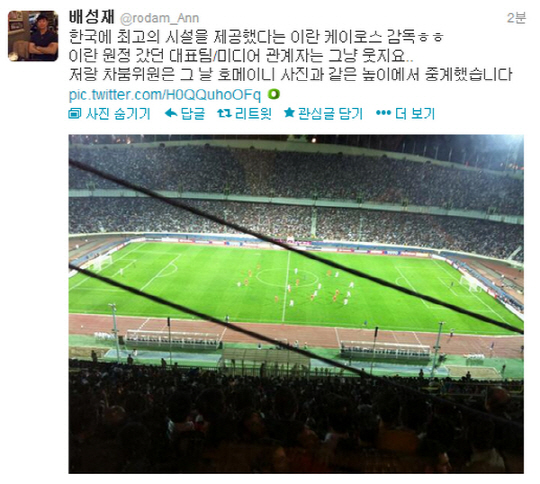Click the retweet arrows icon
The width and height of the screenshot is (540, 484).
[224, 113]
